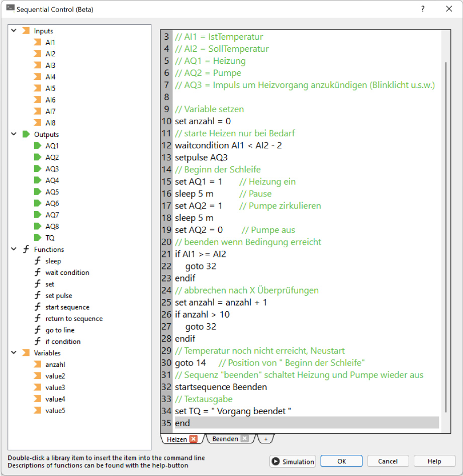463x476 pixels.
Task: Close the Beenden tab via its X
Action: click(x=244, y=439)
